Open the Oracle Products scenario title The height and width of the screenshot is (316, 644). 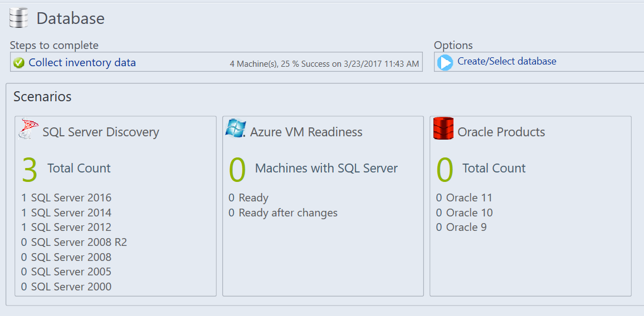click(501, 132)
